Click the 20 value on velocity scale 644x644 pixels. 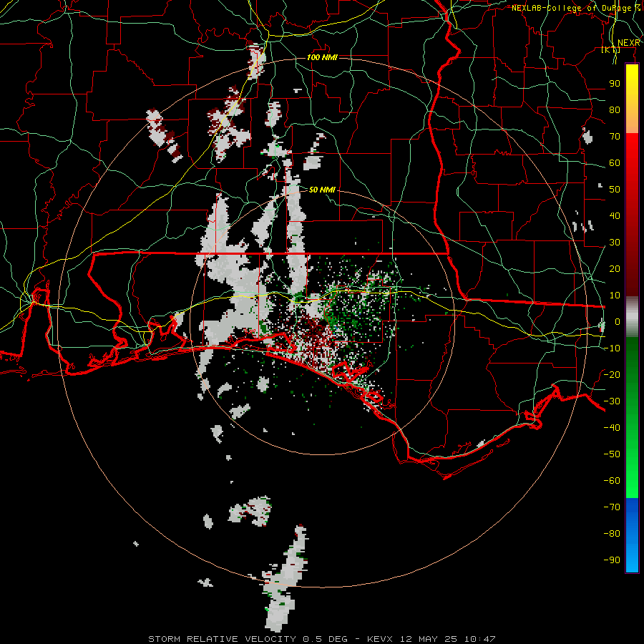[615, 268]
